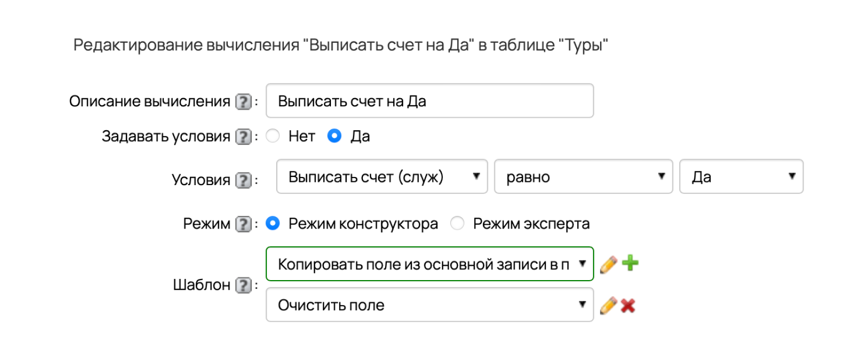Click the question icon next to Шаблон

pyautogui.click(x=244, y=285)
